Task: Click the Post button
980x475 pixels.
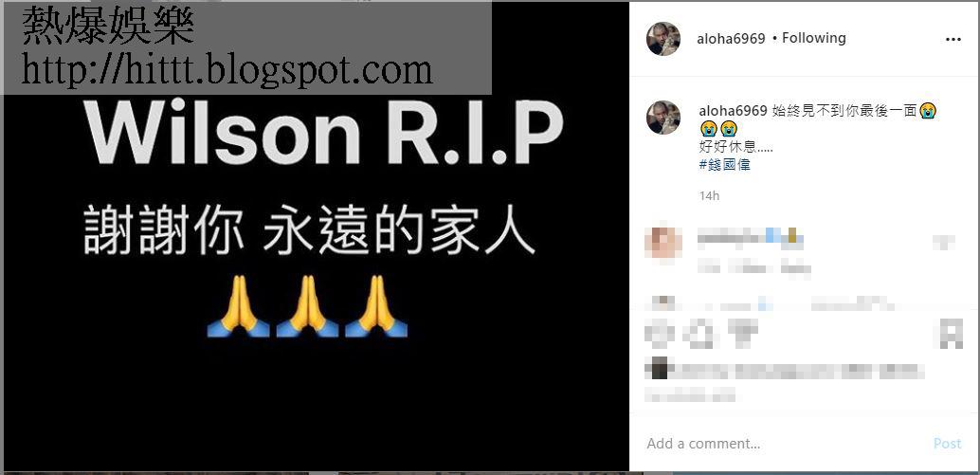Action: [x=947, y=443]
